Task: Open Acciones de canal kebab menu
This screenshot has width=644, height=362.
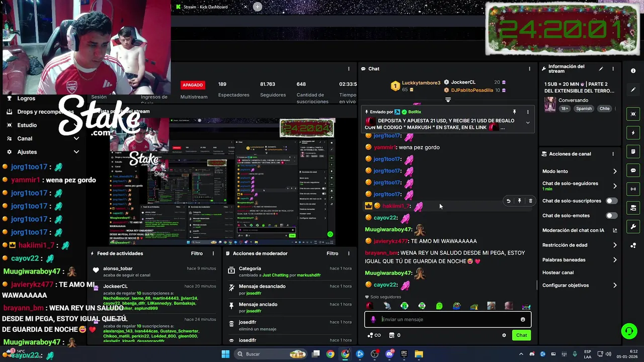Action: 613,154
